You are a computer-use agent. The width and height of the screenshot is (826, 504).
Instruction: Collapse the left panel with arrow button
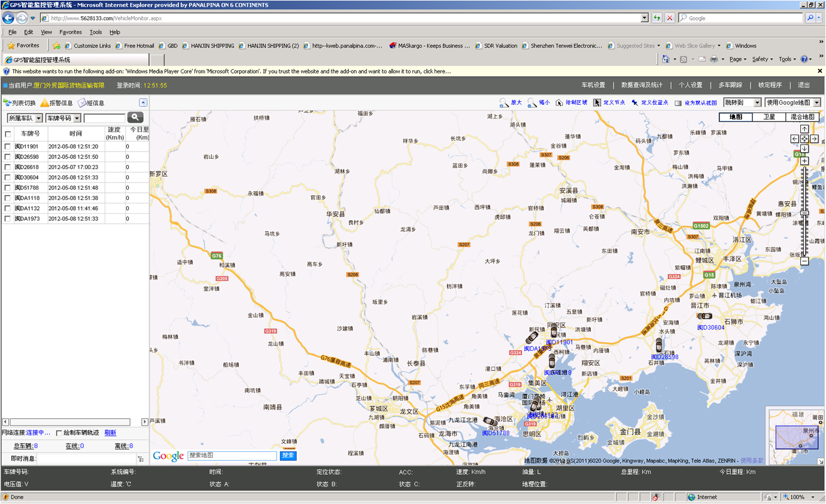143,102
